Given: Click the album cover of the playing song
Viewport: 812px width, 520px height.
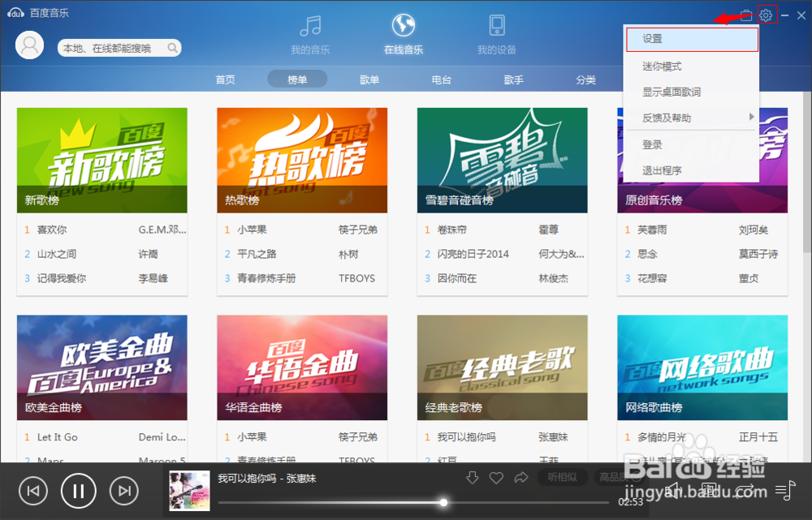Looking at the screenshot, I should tap(189, 491).
